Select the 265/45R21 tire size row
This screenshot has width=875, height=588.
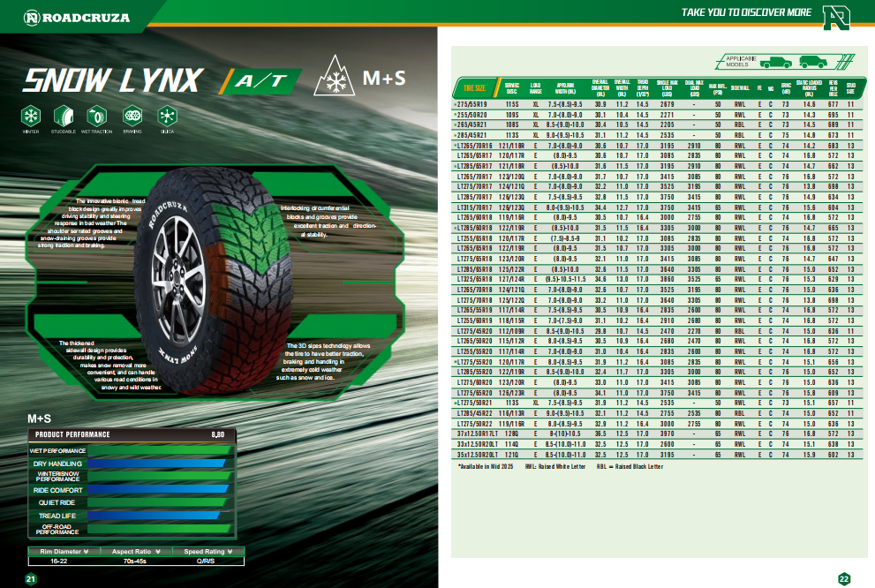pos(658,125)
